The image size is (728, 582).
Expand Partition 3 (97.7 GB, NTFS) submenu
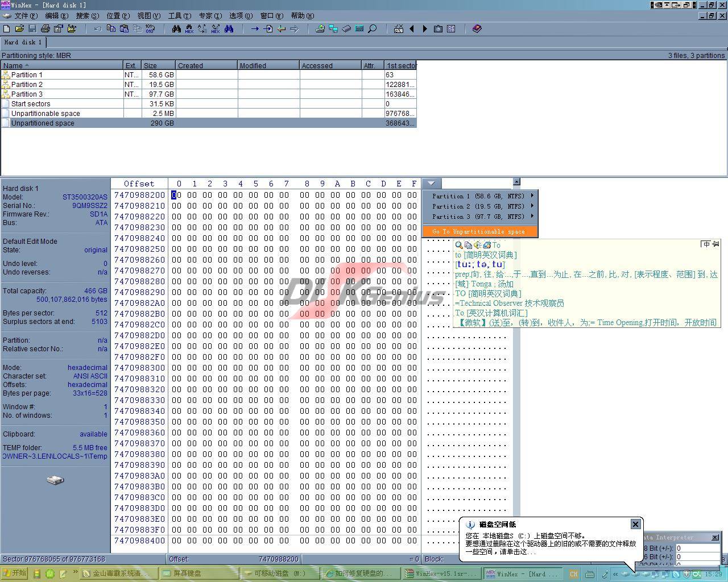coord(480,217)
